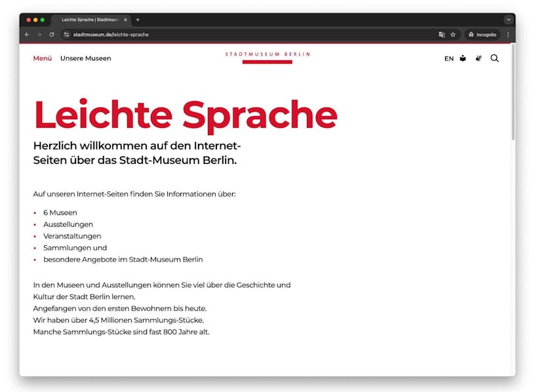Click 'Auf unseren Internet-Seiten finden Sie' line
Viewport: 535px width, 392px height.
tap(134, 194)
